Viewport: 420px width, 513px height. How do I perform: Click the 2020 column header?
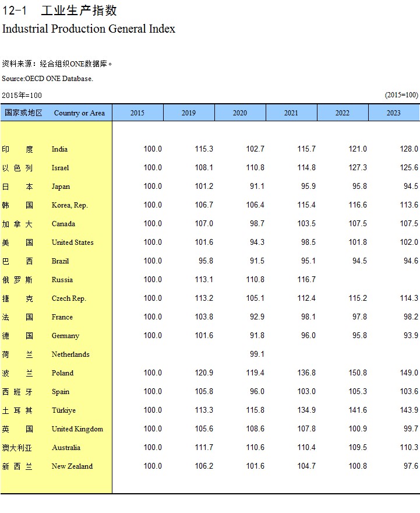tap(240, 113)
